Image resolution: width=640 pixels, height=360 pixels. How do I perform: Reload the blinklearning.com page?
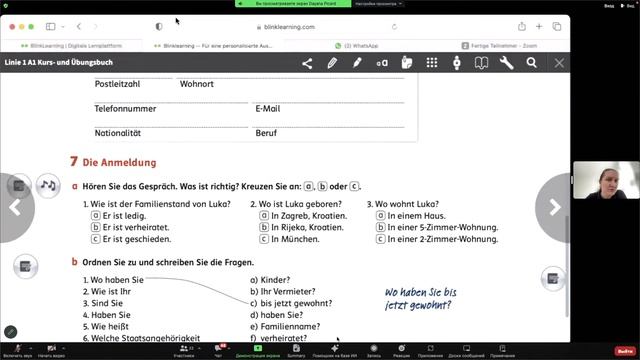pyautogui.click(x=394, y=27)
